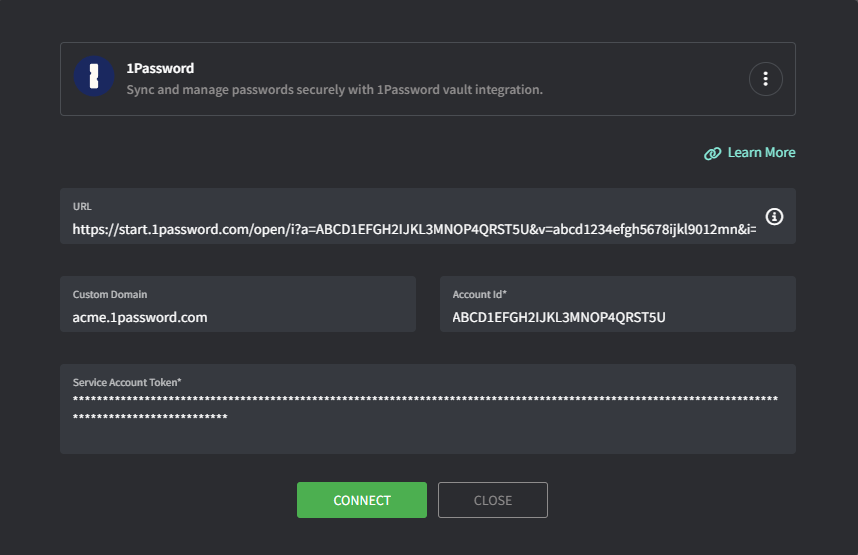Click into the URL input value
Viewport: 858px width, 555px height.
[414, 229]
